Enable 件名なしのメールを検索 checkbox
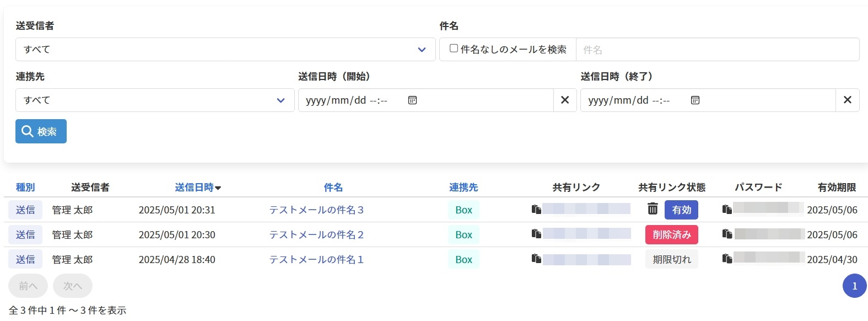Image resolution: width=868 pixels, height=321 pixels. [454, 49]
